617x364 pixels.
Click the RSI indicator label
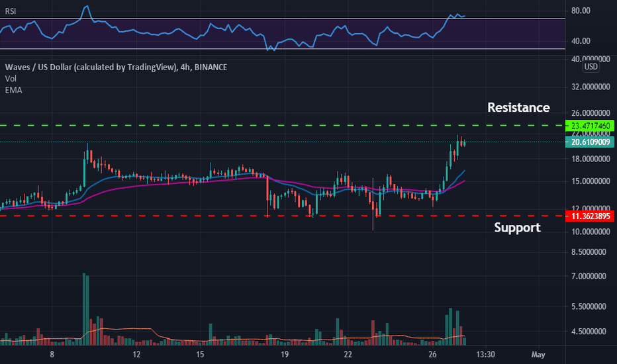click(11, 11)
